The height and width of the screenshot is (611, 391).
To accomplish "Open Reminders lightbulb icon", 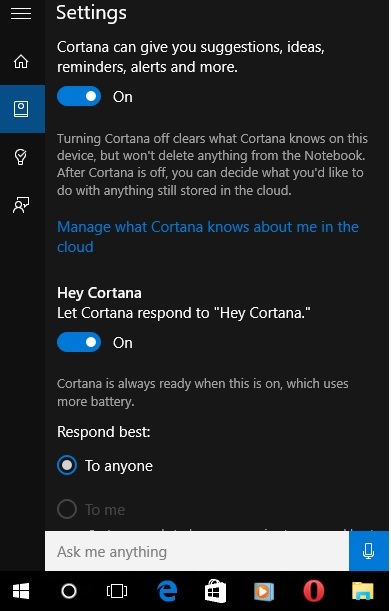I will tap(21, 157).
